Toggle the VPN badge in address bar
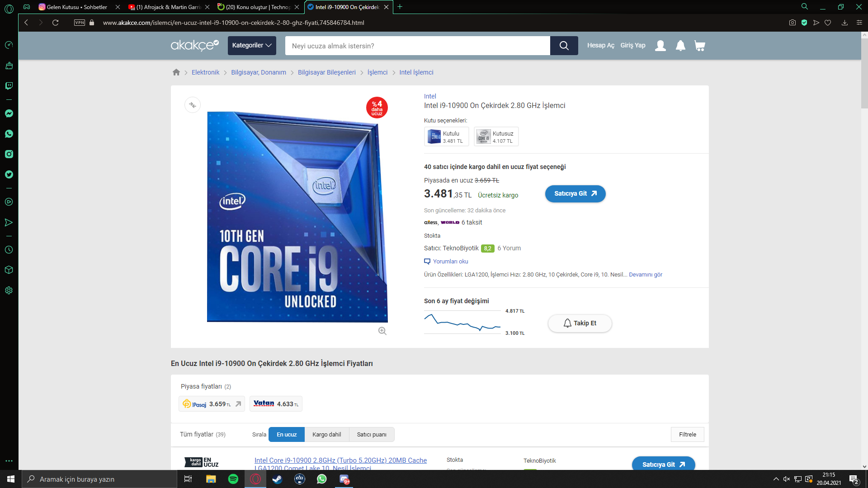Screen dimensions: 868x488 click(x=80, y=23)
